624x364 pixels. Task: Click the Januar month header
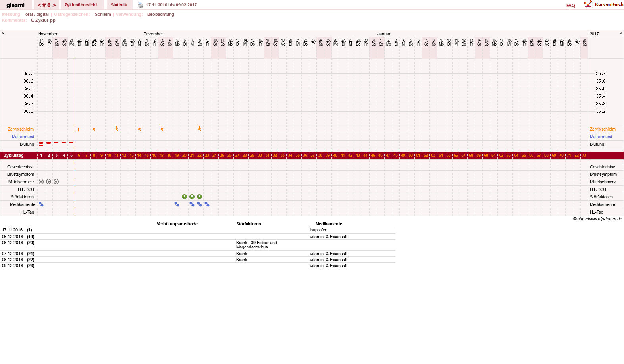[384, 34]
